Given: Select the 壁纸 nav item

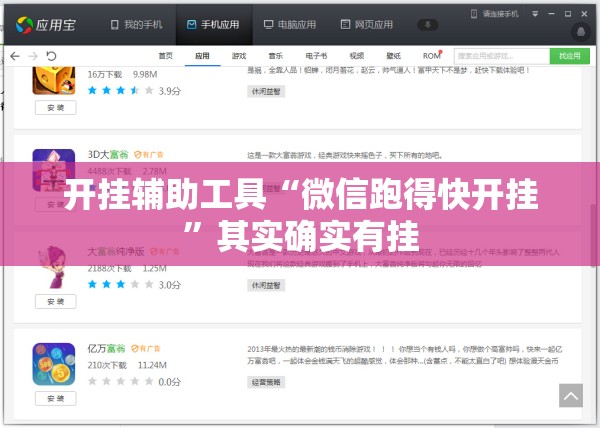Looking at the screenshot, I should coord(393,56).
